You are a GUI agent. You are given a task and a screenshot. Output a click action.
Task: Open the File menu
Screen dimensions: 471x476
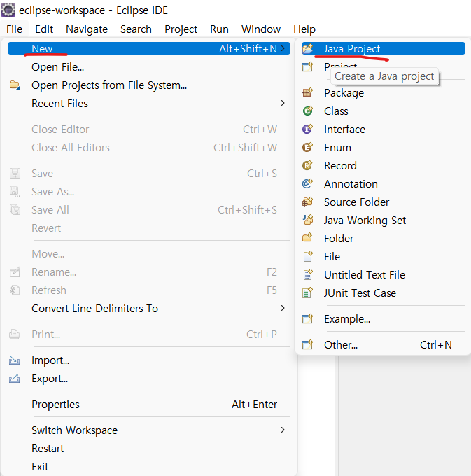[14, 29]
